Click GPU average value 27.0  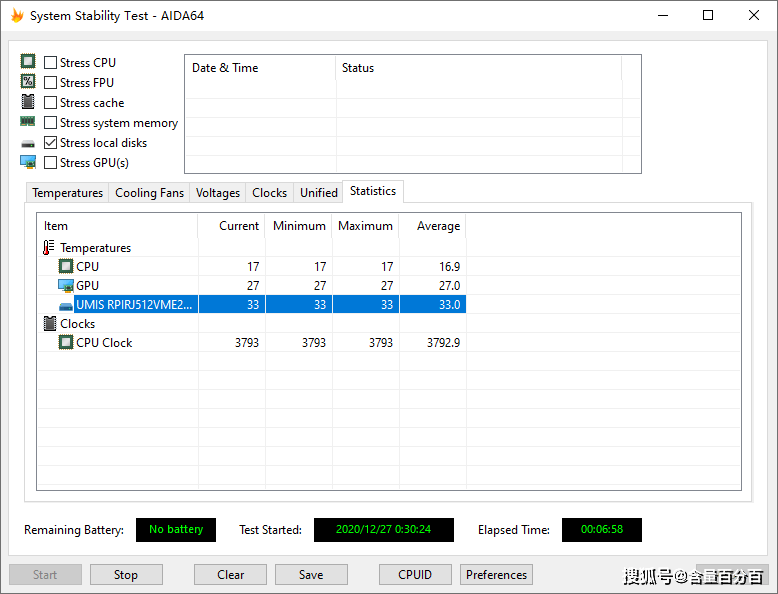450,286
